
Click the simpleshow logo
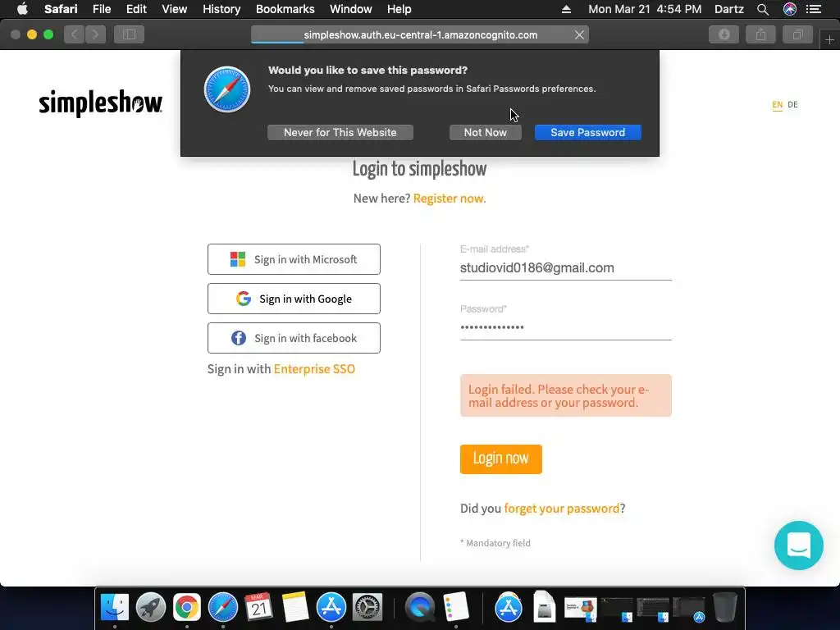[x=100, y=103]
